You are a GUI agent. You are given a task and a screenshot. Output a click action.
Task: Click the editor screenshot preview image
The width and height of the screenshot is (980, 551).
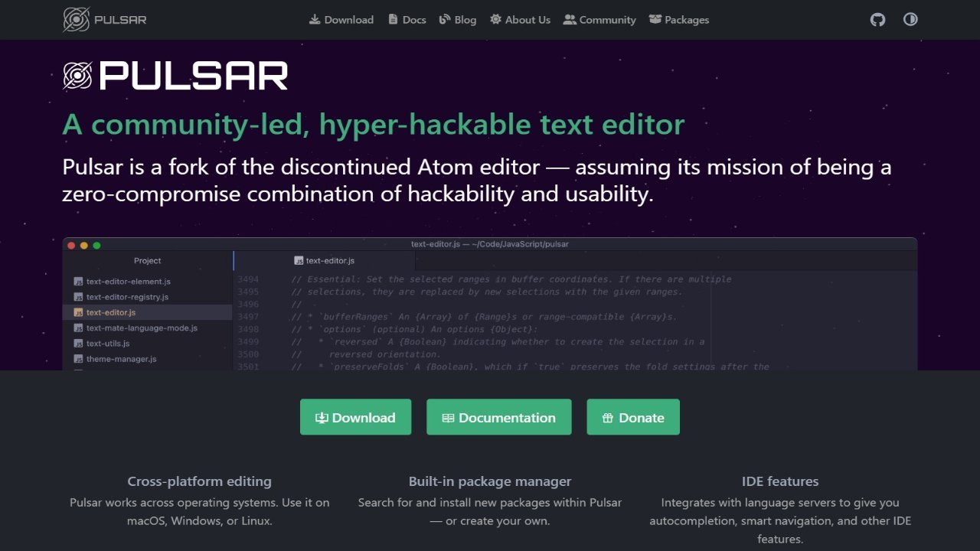tap(490, 304)
